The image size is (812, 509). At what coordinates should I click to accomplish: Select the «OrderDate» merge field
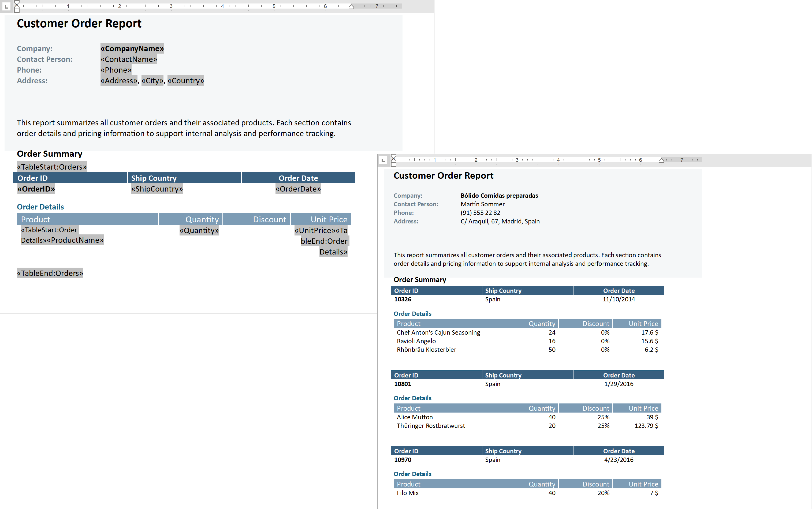[298, 189]
